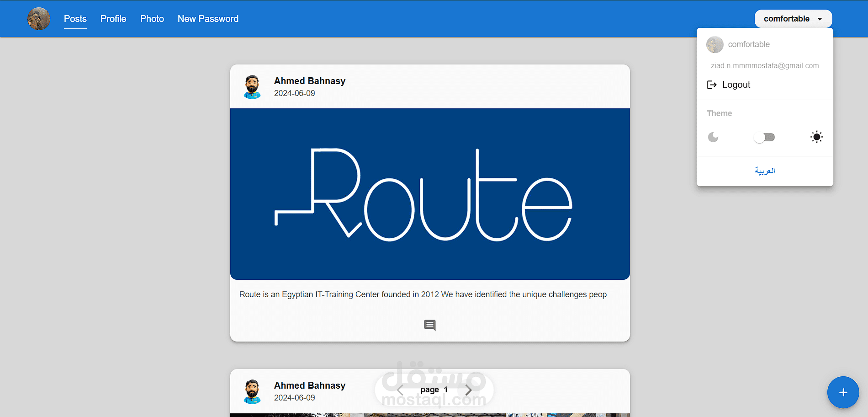Click Logout in the user menu
868x417 pixels.
pos(729,85)
